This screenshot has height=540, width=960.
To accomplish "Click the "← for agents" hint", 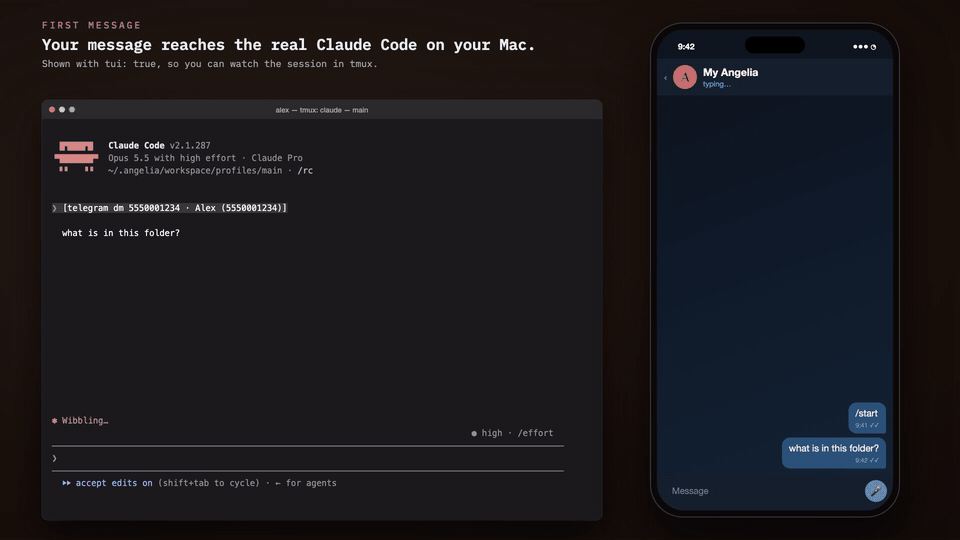I will tap(306, 483).
